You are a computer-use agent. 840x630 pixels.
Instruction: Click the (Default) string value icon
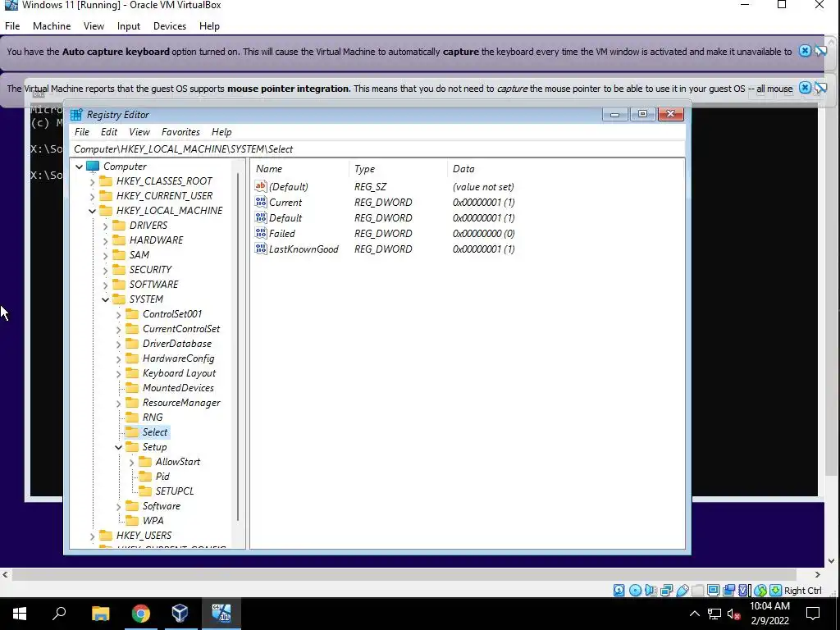click(x=261, y=186)
